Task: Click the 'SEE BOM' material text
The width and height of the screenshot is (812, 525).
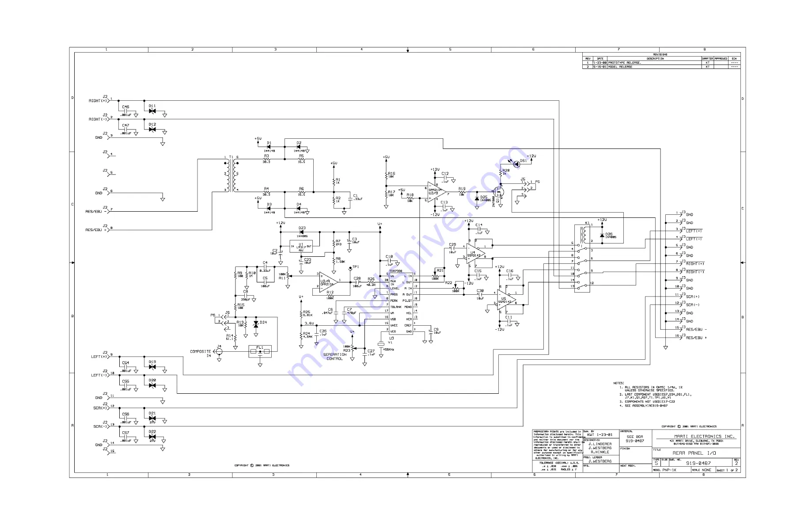Action: pyautogui.click(x=635, y=437)
